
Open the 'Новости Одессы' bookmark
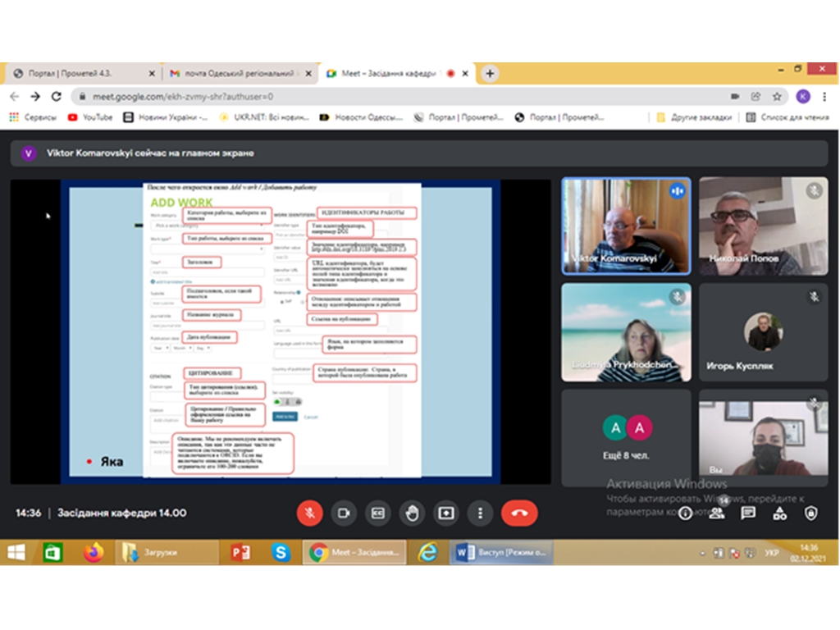tap(361, 117)
